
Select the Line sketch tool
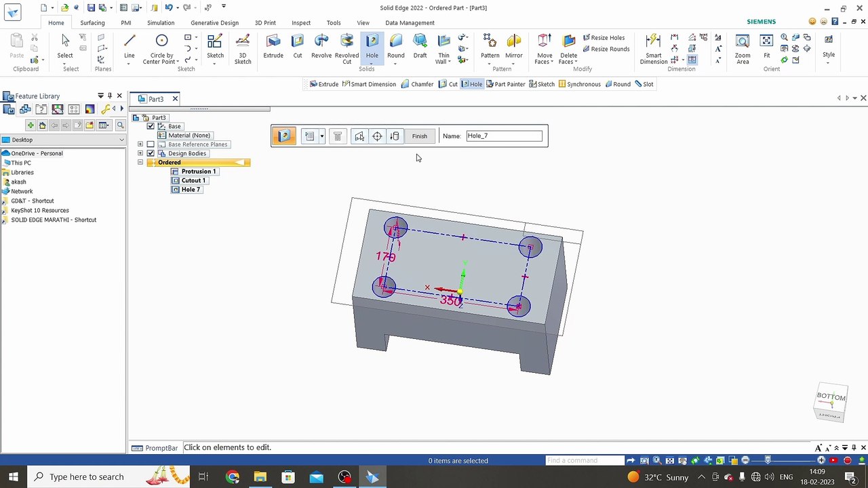click(129, 46)
